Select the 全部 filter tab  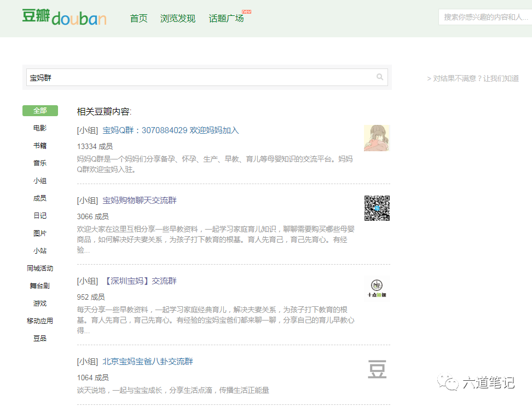[x=40, y=111]
